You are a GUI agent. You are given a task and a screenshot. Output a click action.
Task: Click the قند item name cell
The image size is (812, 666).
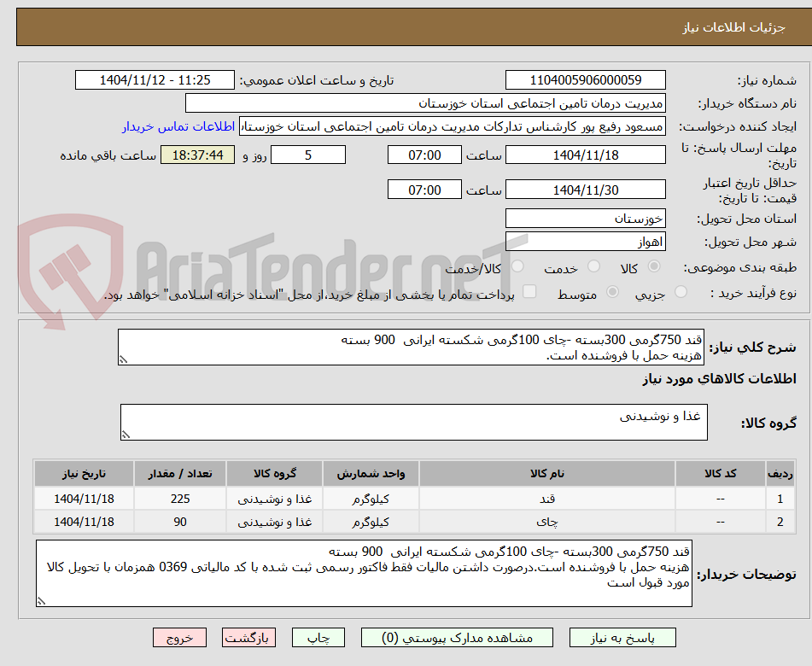tap(546, 498)
